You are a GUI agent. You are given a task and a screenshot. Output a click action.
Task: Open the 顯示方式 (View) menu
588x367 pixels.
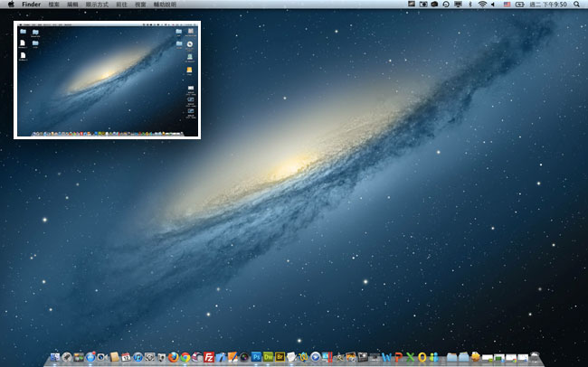(x=97, y=5)
